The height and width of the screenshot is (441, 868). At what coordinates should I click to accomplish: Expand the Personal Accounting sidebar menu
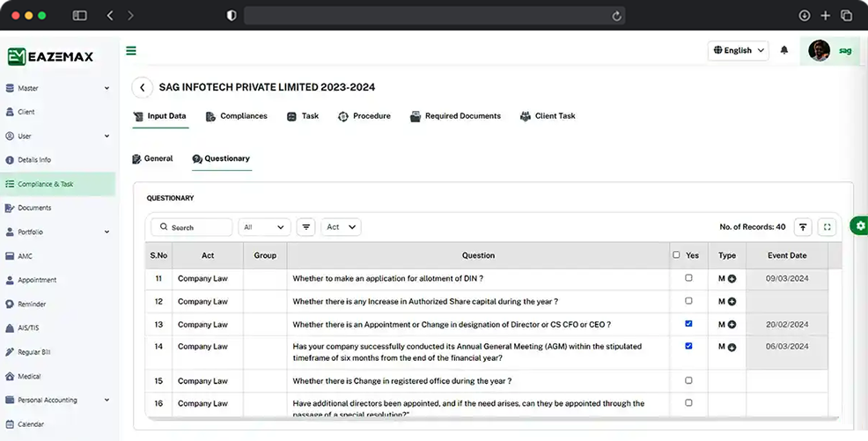(57, 400)
